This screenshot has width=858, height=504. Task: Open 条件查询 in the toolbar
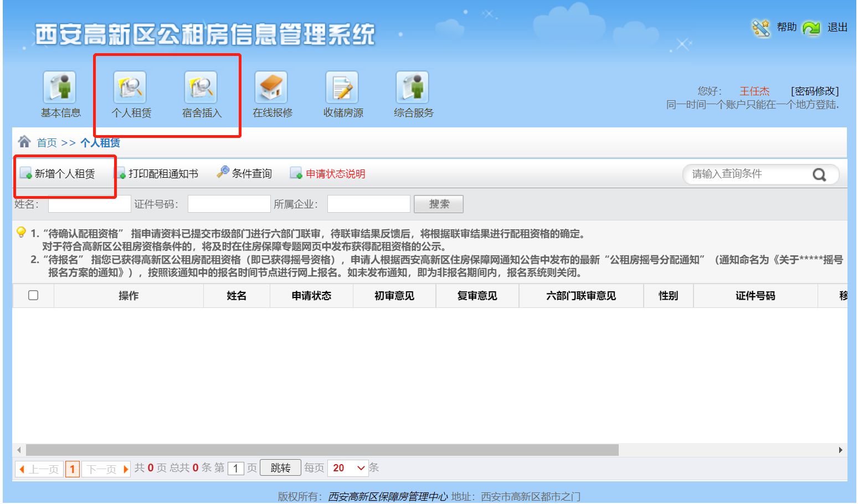pos(245,174)
